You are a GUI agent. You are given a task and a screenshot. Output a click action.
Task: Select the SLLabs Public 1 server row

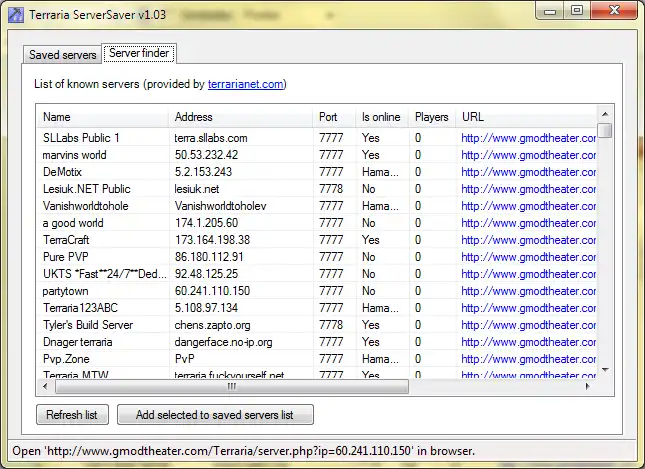pyautogui.click(x=317, y=138)
